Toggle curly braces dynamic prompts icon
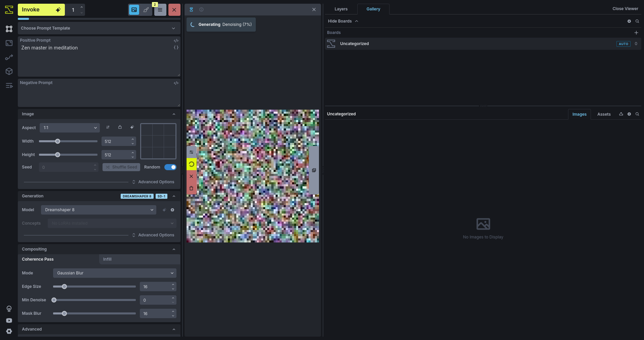The width and height of the screenshot is (644, 340). coord(176,47)
